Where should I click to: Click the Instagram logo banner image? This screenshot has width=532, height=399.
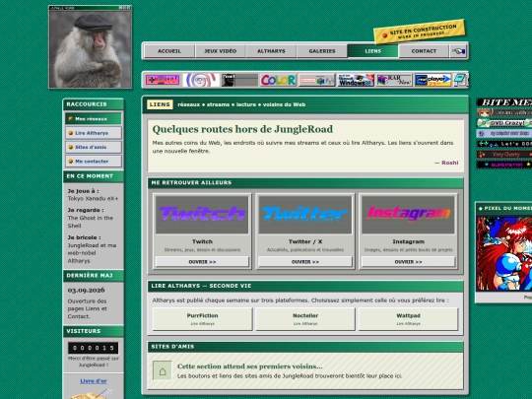408,215
